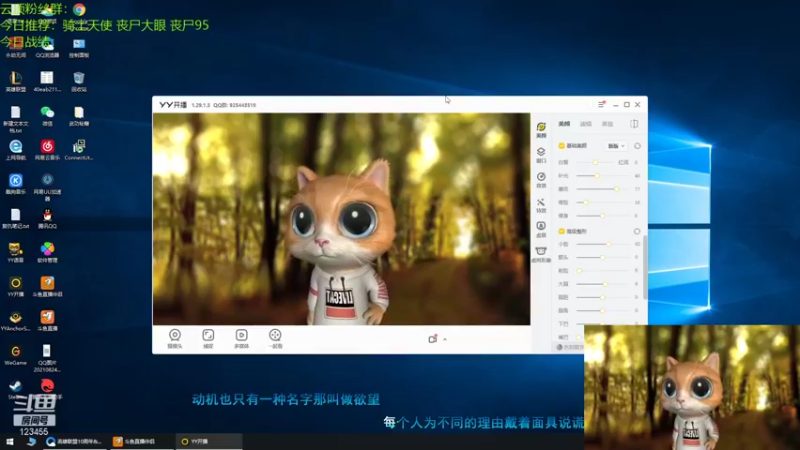Switch to 英雄联盟 browser taskbar item
This screenshot has width=800, height=450.
pyautogui.click(x=74, y=442)
